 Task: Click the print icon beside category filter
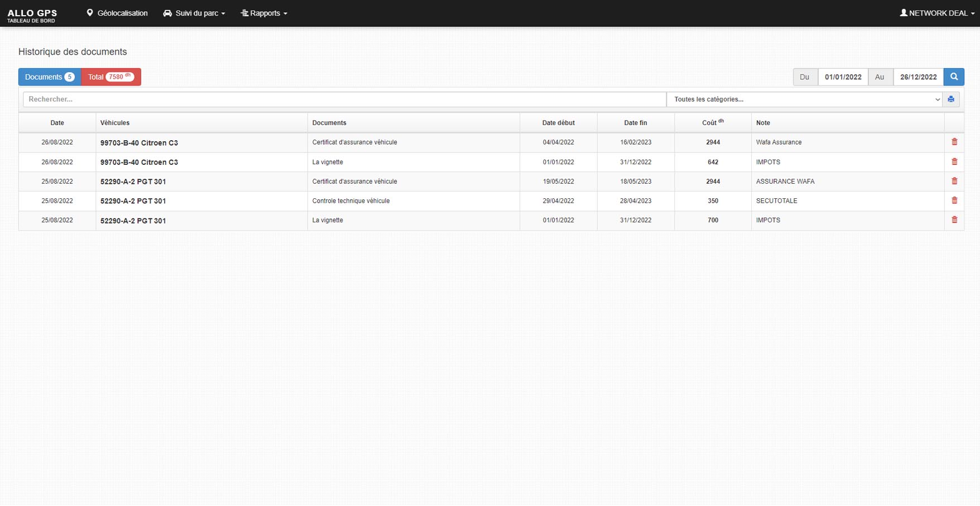(x=951, y=99)
